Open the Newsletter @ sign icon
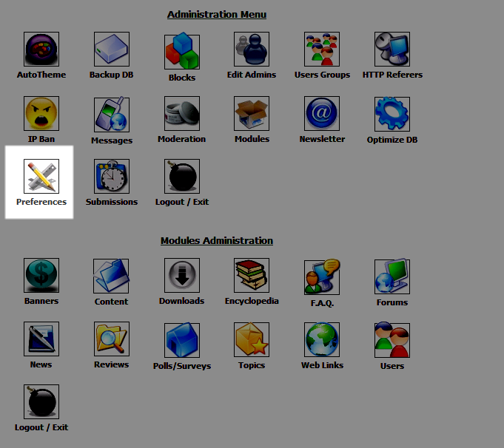 (x=322, y=113)
